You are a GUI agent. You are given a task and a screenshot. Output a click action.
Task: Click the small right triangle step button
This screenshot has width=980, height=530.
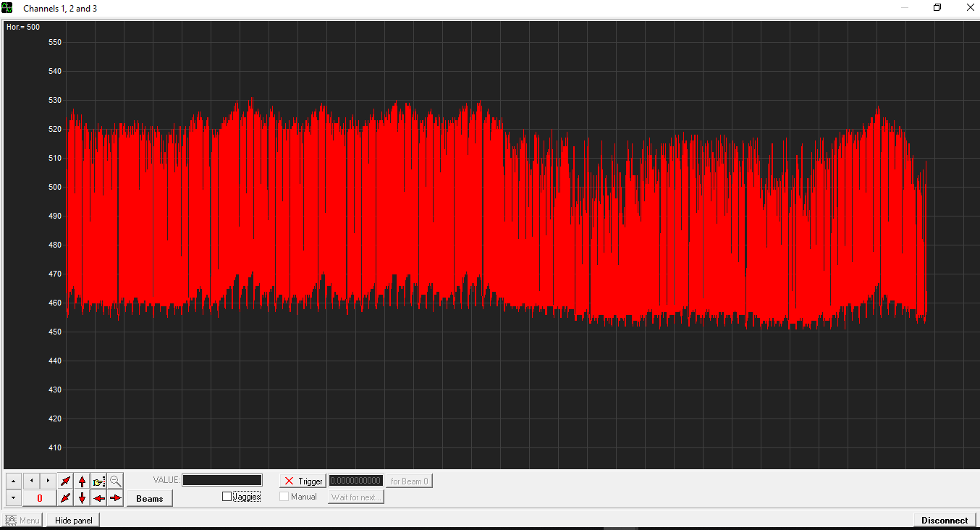tap(48, 481)
